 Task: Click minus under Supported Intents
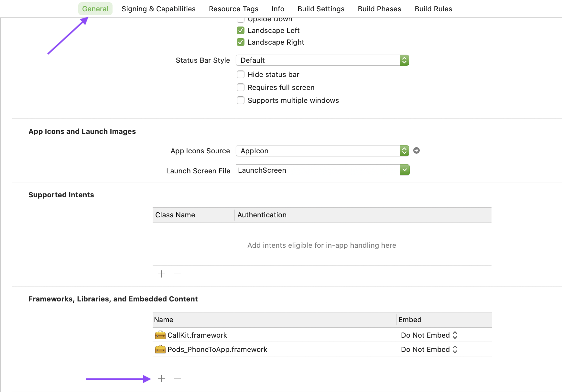tap(177, 274)
